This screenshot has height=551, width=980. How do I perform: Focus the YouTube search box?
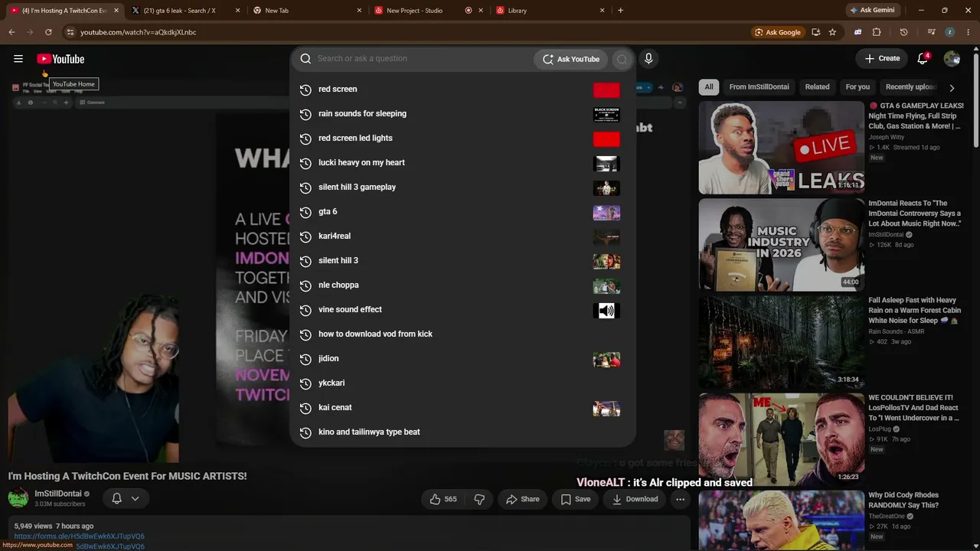click(413, 59)
